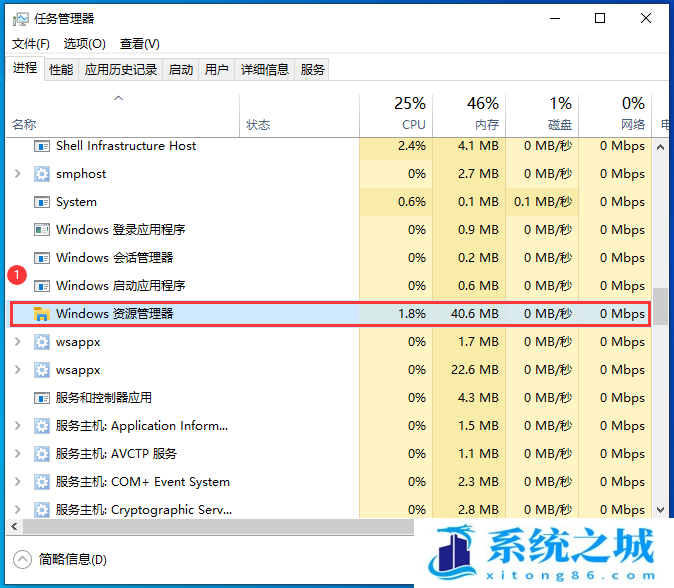This screenshot has width=674, height=588.
Task: Expand the wsappx row using 1.7 MB
Action: tap(18, 342)
